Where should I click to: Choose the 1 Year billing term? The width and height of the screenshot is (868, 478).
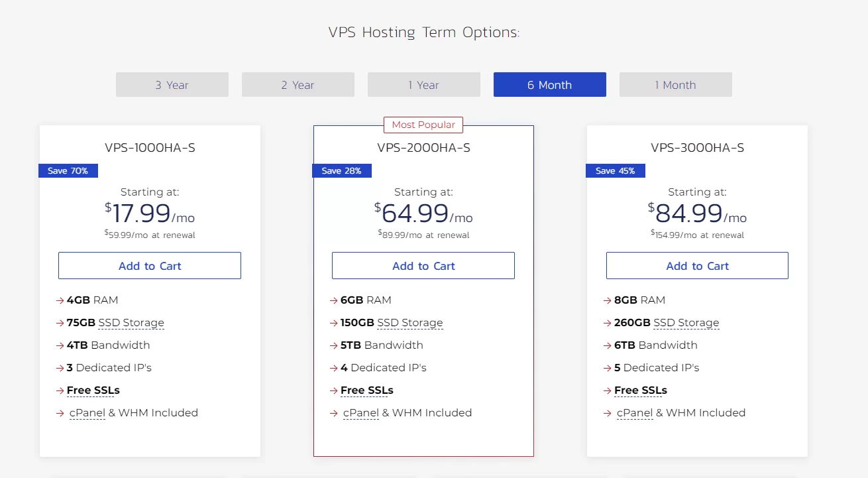423,84
